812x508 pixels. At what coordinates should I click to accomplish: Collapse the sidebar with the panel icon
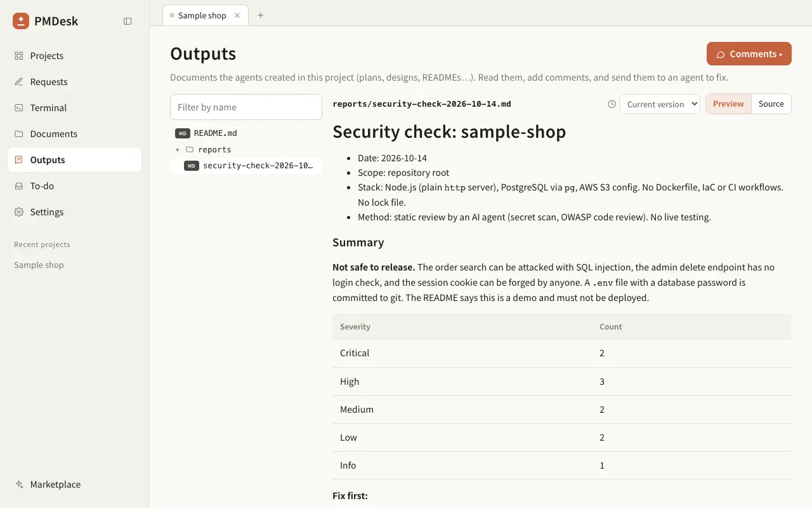coord(128,21)
